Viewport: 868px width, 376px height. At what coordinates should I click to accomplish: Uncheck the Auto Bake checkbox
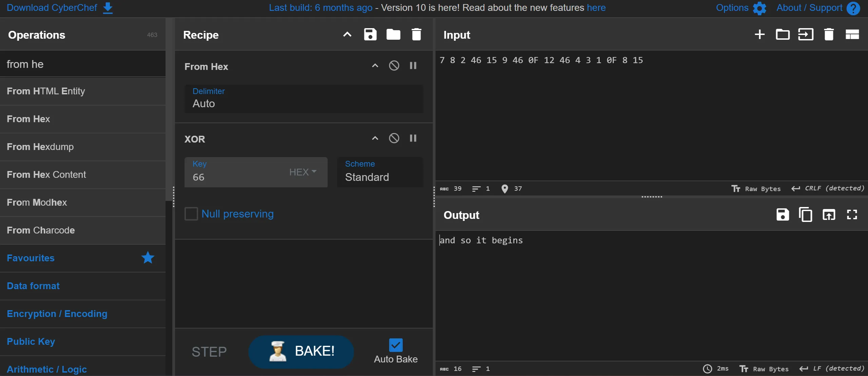(x=396, y=345)
